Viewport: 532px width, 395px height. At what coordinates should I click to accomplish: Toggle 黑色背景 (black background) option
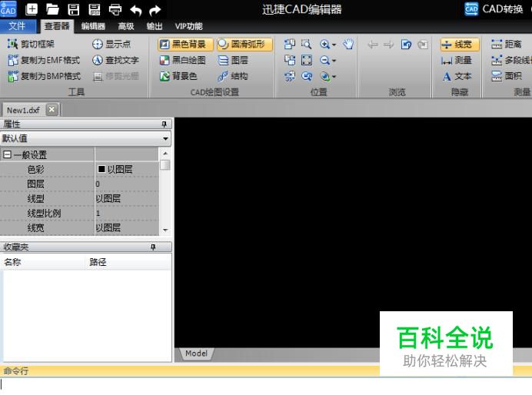(x=186, y=45)
